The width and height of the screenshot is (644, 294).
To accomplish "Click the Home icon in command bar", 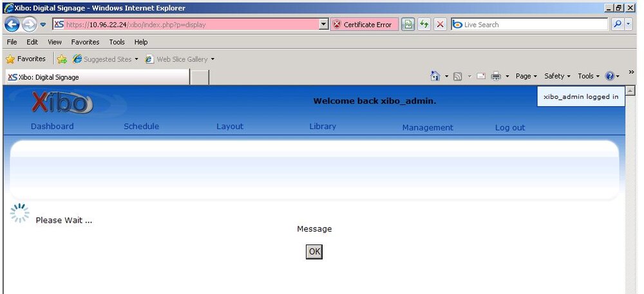I will [435, 76].
